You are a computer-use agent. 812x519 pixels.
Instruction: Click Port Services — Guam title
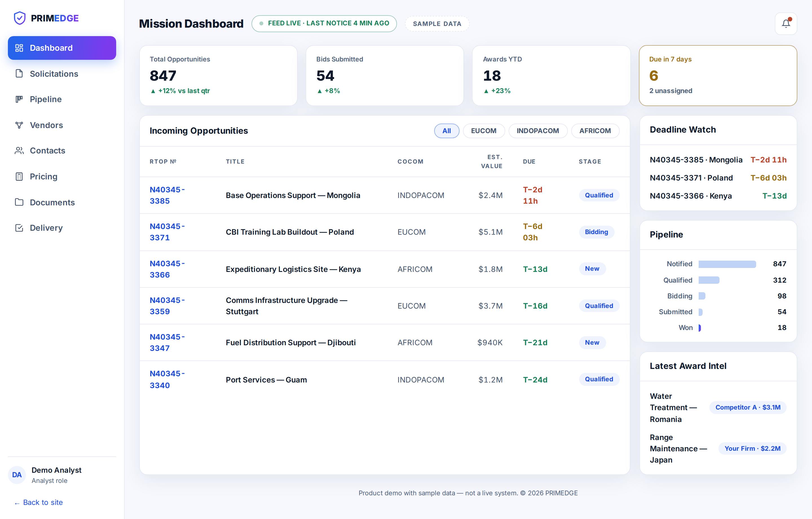pyautogui.click(x=266, y=380)
